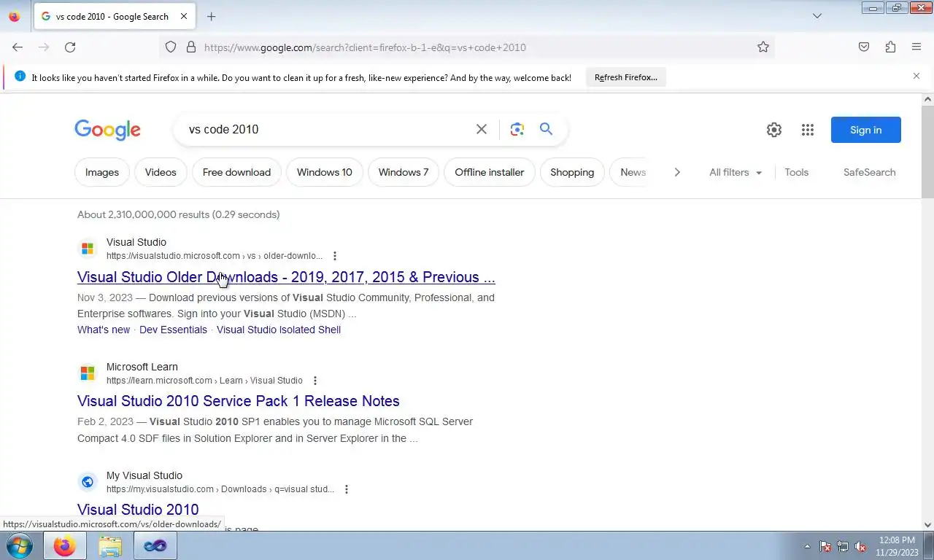Viewport: 934px width, 560px height.
Task: Click the My Visual Studio globe favicon
Action: click(x=88, y=482)
